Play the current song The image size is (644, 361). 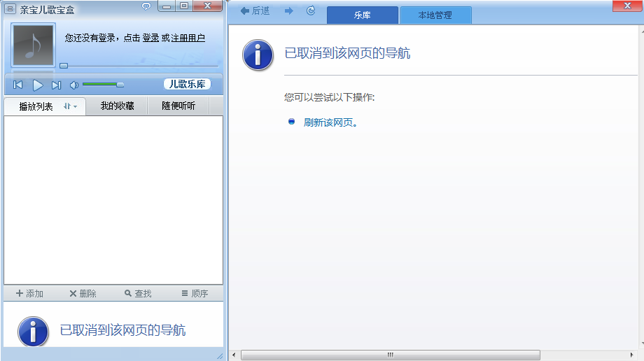(x=37, y=85)
